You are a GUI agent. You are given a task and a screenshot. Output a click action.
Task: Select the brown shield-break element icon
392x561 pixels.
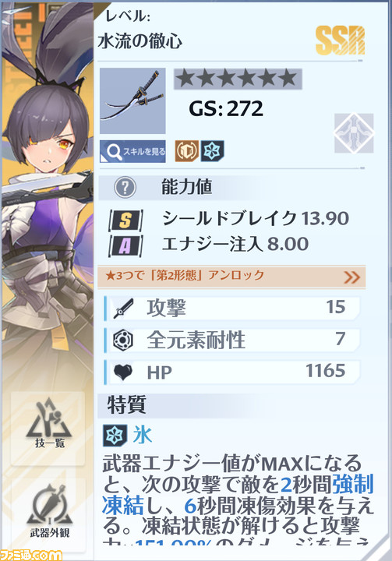(x=186, y=150)
